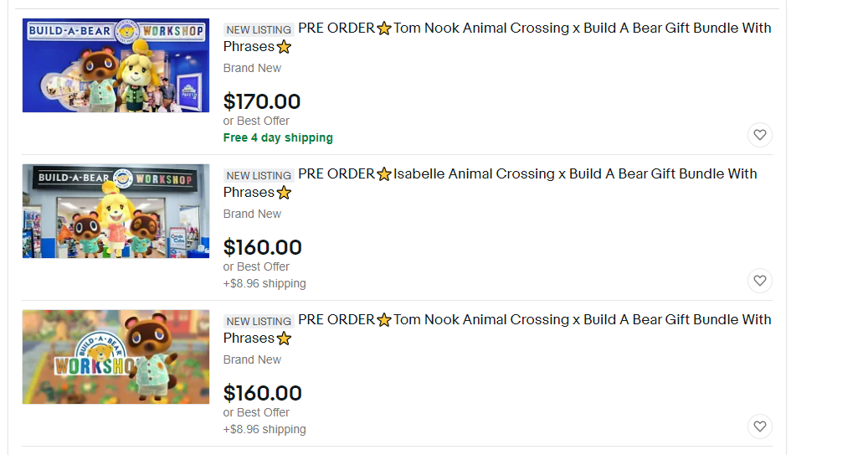This screenshot has width=868, height=455.
Task: Click 'Brand New' on the Isabelle listing
Action: click(252, 214)
